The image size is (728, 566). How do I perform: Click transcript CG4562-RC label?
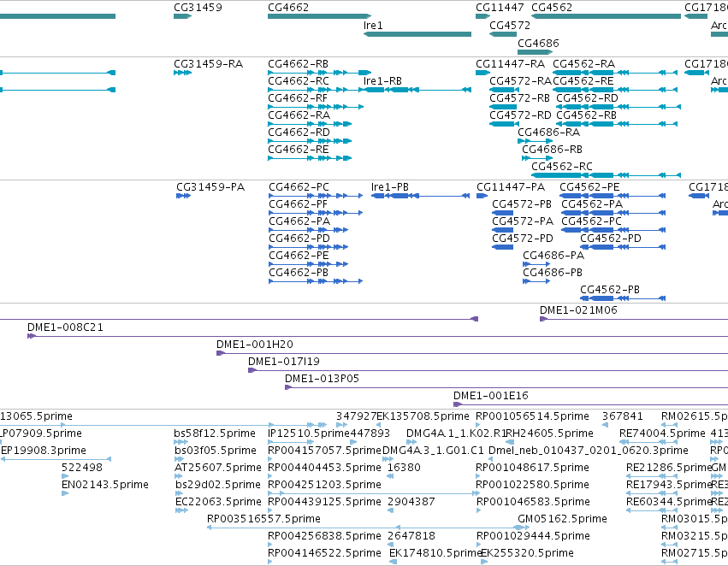(562, 167)
